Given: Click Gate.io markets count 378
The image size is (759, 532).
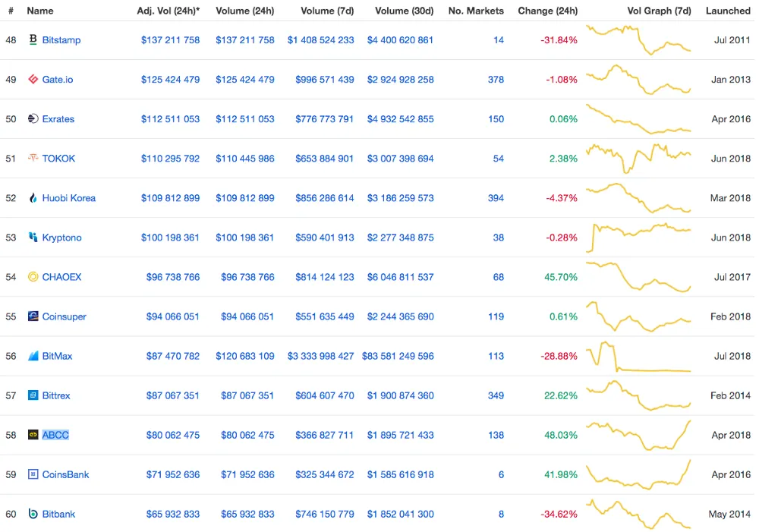Looking at the screenshot, I should click(496, 80).
